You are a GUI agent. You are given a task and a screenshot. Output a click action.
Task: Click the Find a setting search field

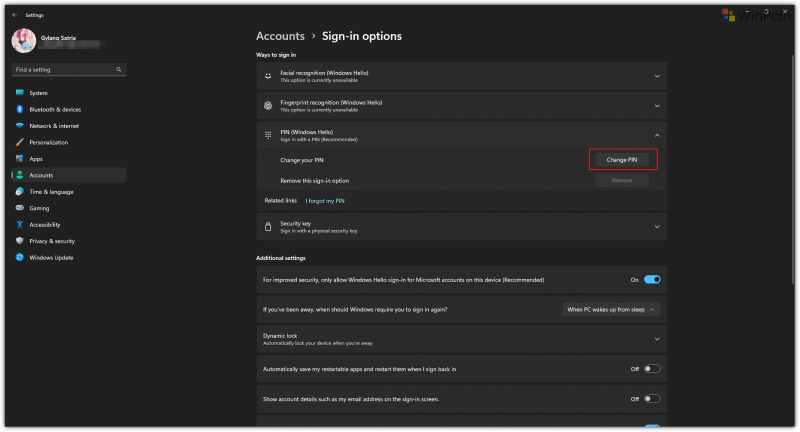pyautogui.click(x=68, y=69)
